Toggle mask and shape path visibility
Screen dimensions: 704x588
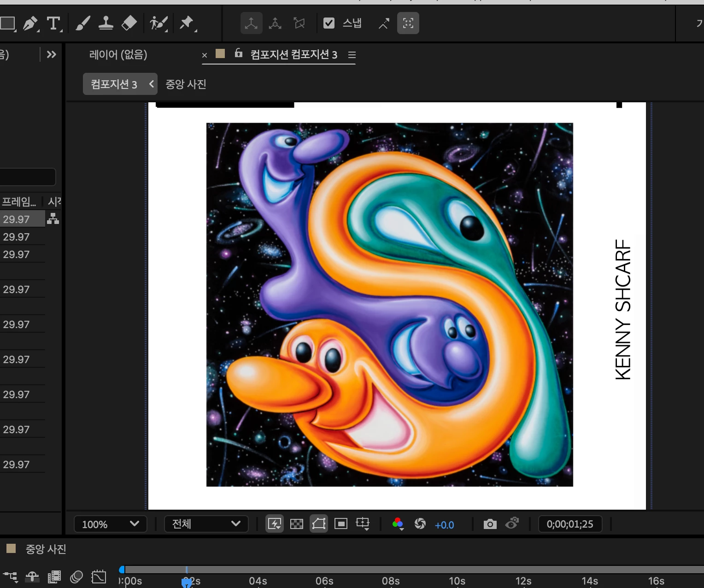coord(319,524)
